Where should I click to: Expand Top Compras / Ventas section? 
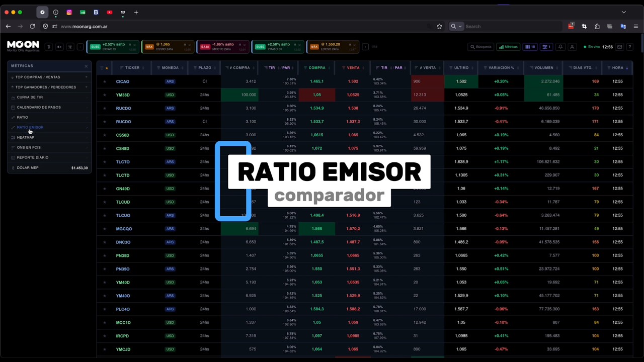[x=49, y=77]
